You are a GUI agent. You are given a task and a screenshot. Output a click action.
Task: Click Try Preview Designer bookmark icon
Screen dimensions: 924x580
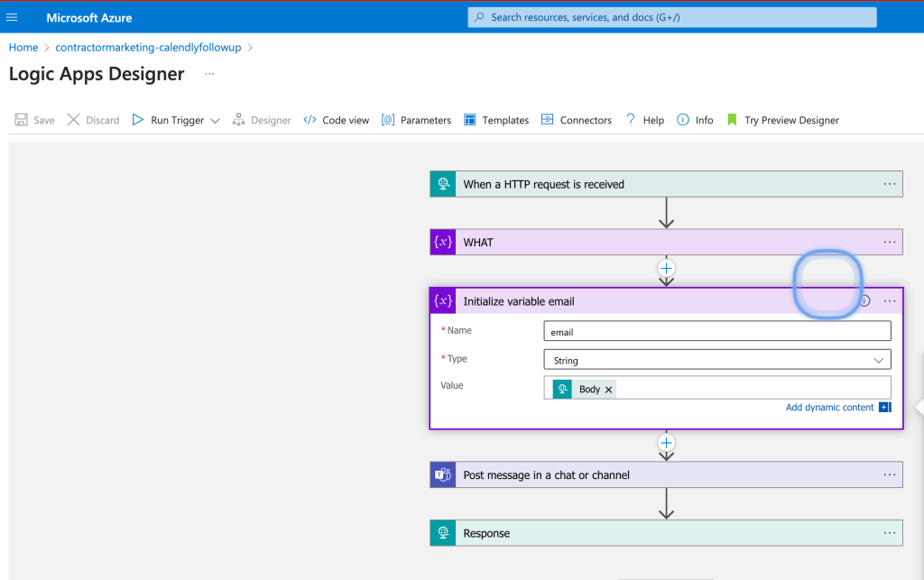tap(732, 120)
